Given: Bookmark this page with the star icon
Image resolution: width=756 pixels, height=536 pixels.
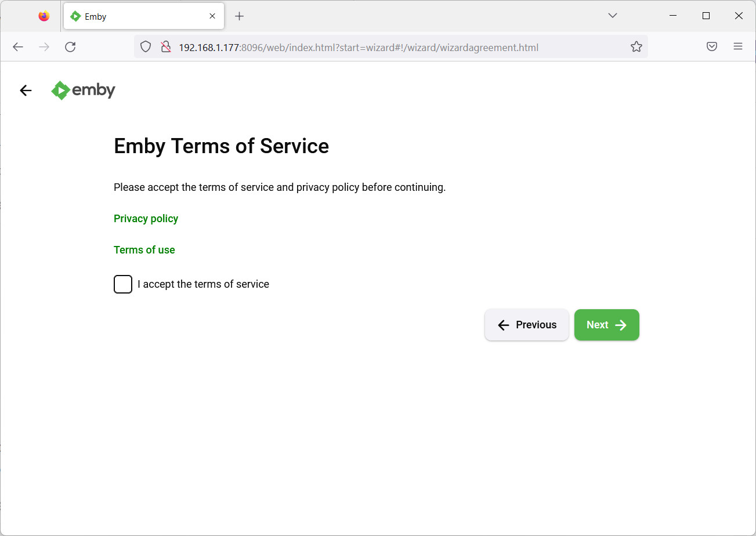Looking at the screenshot, I should tap(636, 47).
